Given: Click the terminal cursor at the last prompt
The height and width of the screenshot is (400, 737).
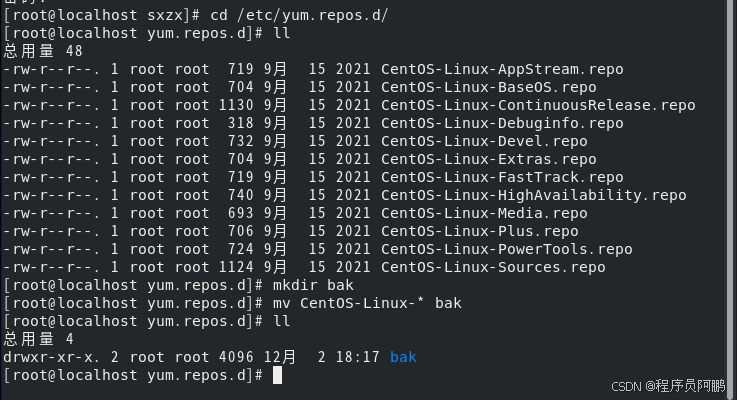Looking at the screenshot, I should [277, 376].
